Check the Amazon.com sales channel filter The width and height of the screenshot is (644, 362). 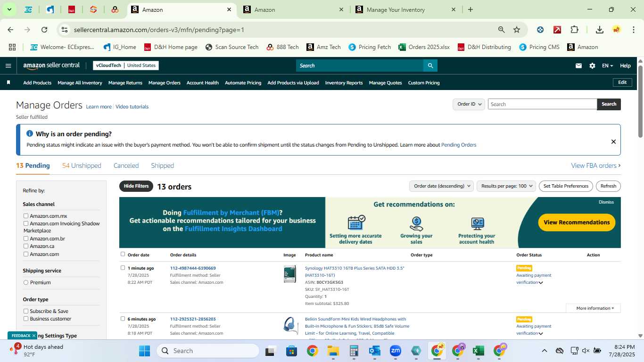click(26, 254)
